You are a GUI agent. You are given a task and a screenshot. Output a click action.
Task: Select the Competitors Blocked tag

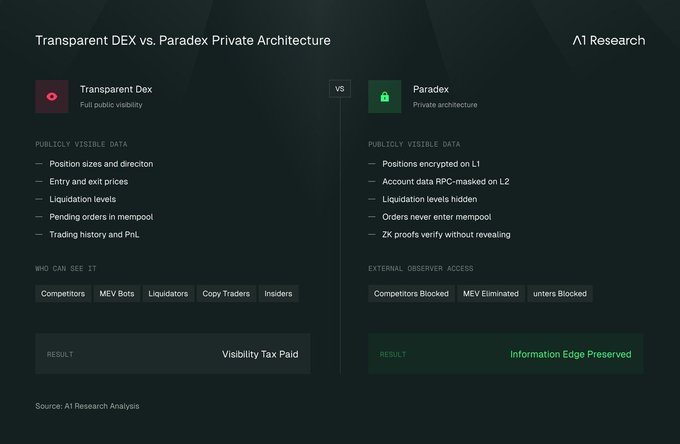click(411, 294)
